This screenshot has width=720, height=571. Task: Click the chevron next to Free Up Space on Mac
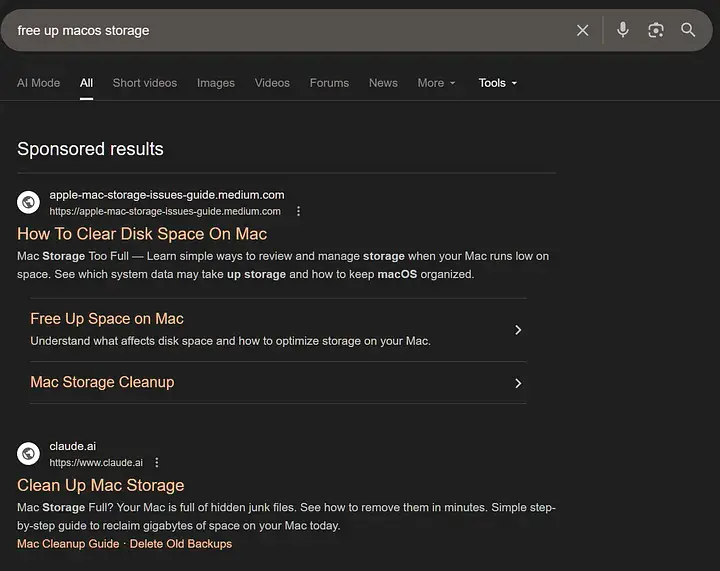tap(517, 330)
